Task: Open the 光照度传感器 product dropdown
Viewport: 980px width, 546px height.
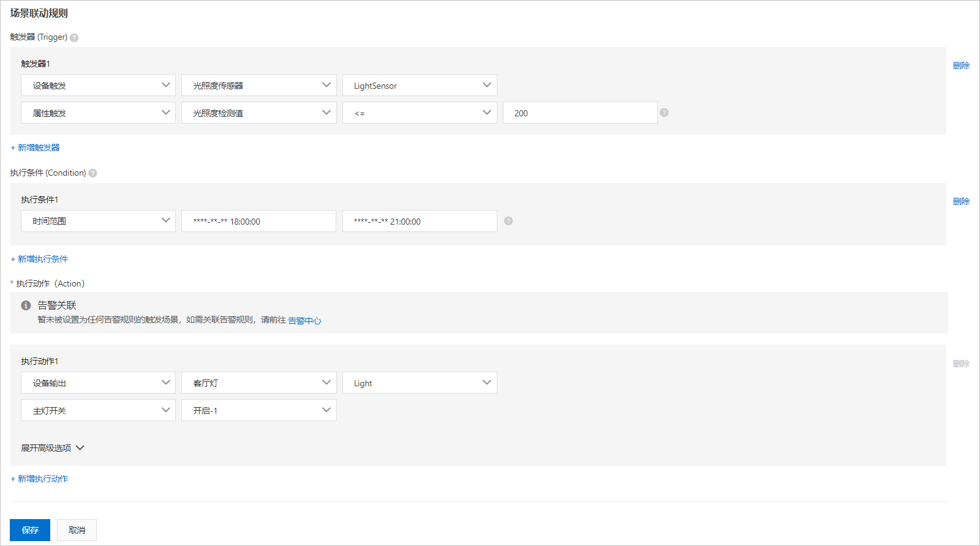Action: (x=258, y=85)
